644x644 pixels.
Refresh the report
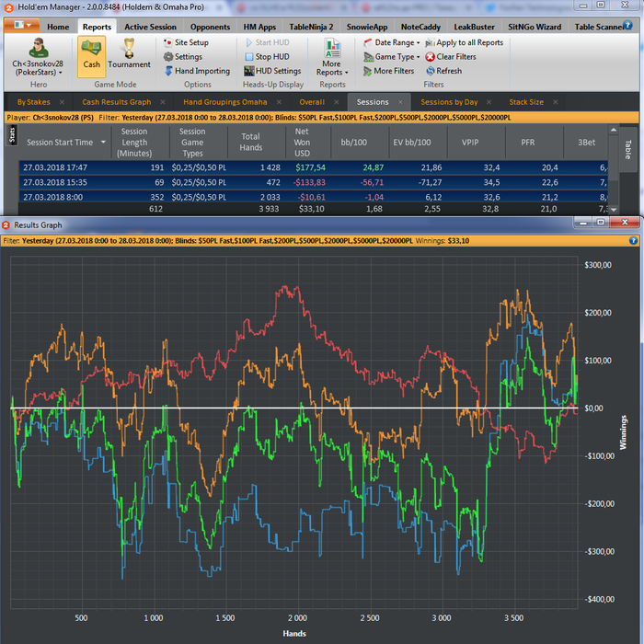tap(443, 71)
